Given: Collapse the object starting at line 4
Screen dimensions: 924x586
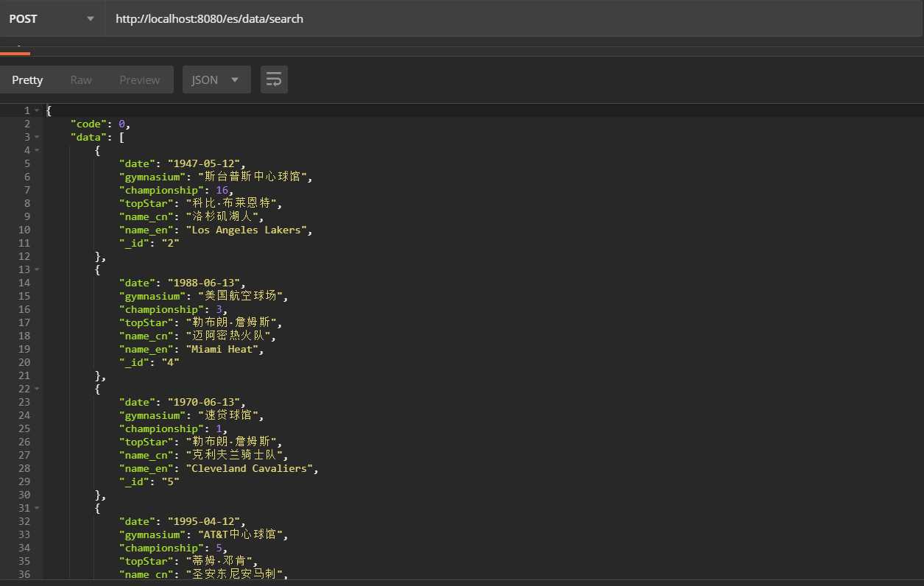Looking at the screenshot, I should [x=37, y=150].
